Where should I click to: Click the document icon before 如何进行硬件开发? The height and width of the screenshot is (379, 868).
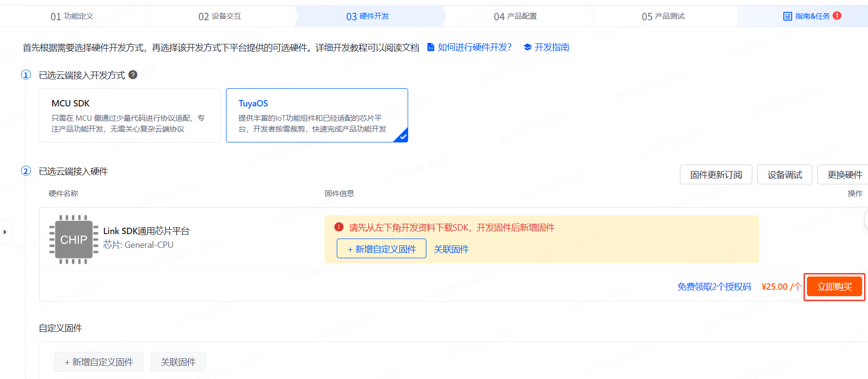431,47
